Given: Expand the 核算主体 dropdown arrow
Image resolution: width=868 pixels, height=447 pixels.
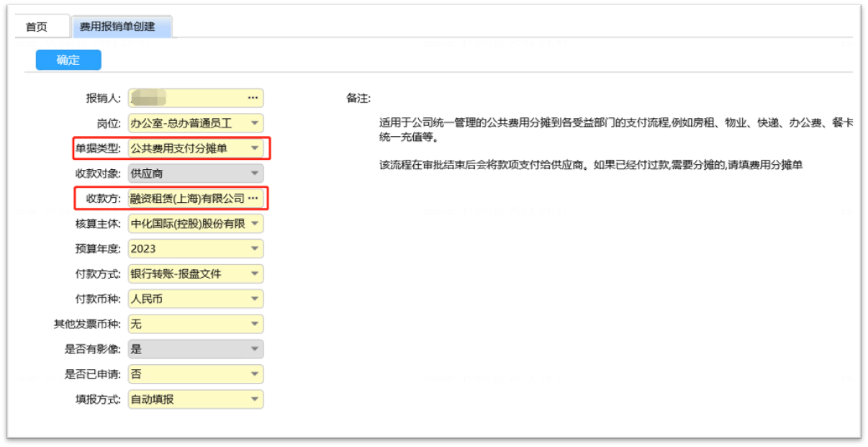Looking at the screenshot, I should pyautogui.click(x=254, y=224).
